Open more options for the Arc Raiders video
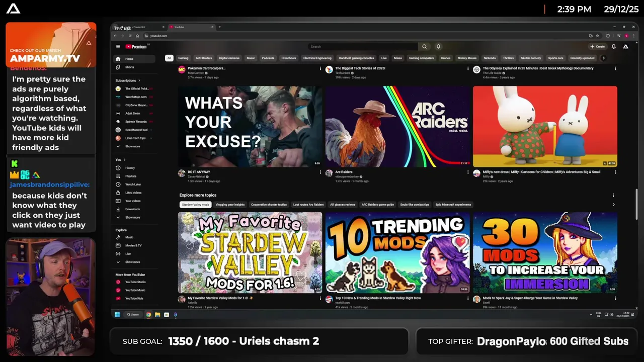 pyautogui.click(x=467, y=172)
